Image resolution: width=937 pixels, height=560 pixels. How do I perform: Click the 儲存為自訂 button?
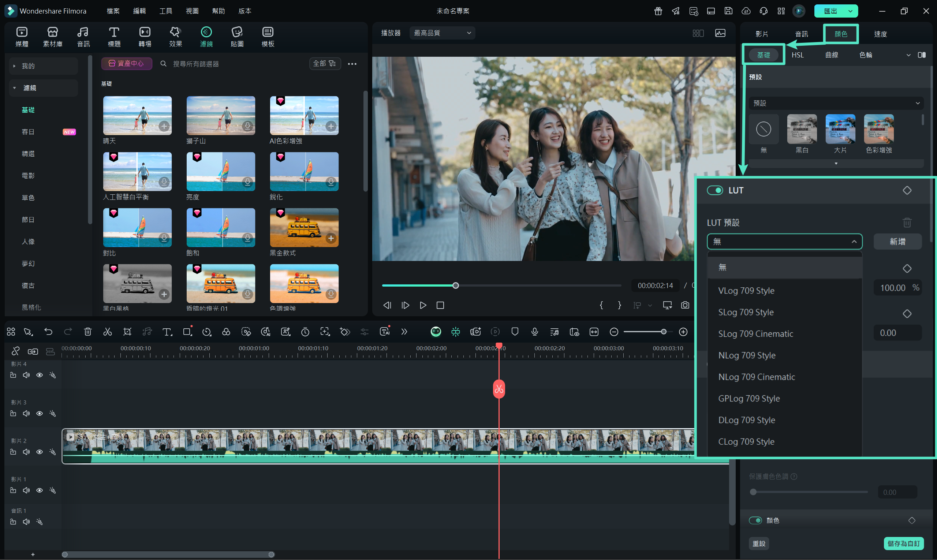point(903,544)
